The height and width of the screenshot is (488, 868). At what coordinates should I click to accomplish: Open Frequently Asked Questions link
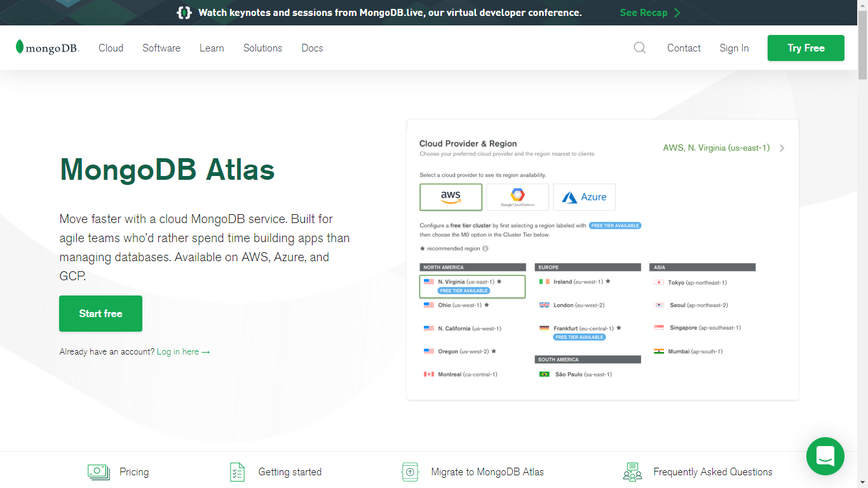[713, 471]
